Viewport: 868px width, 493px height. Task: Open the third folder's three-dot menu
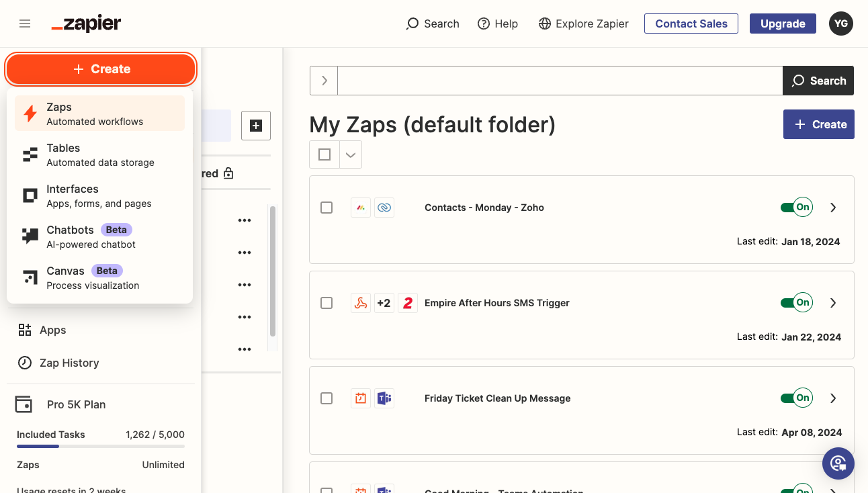tap(245, 285)
